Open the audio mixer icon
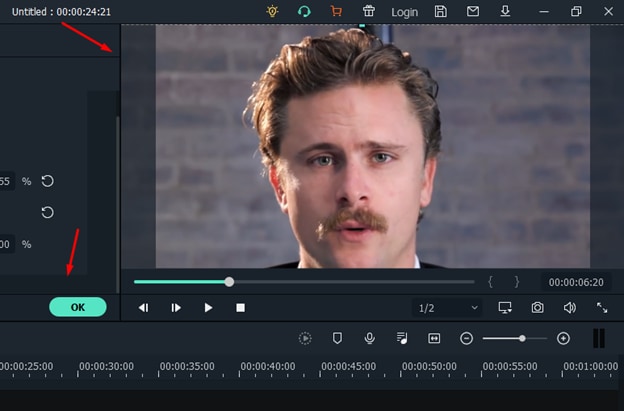The image size is (624, 411). point(401,339)
